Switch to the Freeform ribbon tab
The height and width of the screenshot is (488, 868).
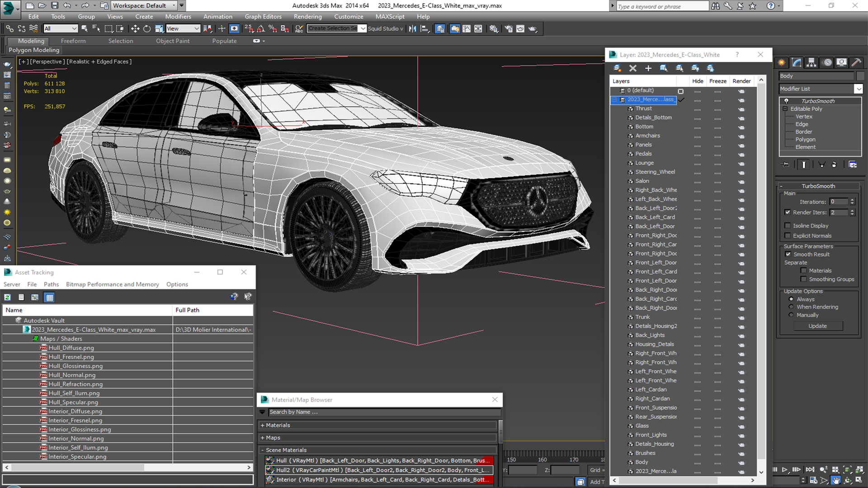click(73, 41)
